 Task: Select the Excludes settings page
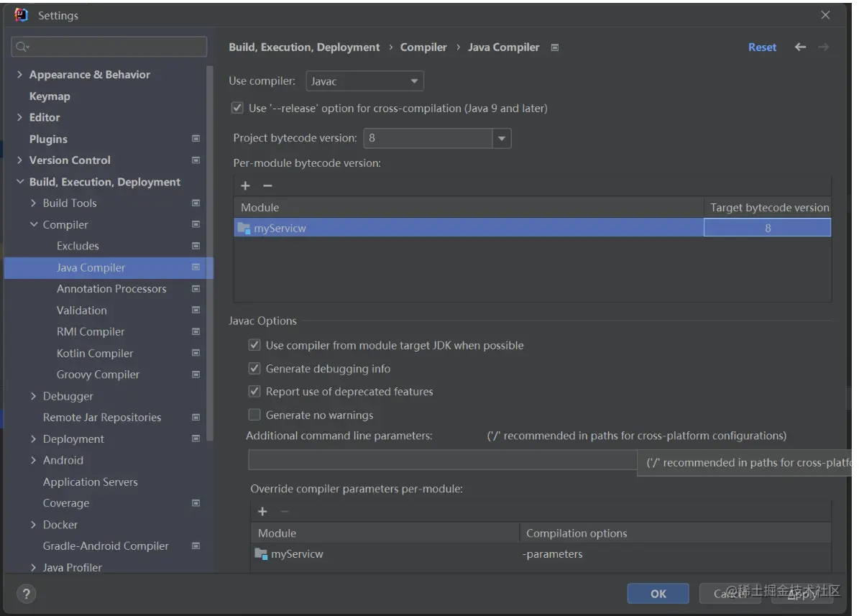coord(78,246)
